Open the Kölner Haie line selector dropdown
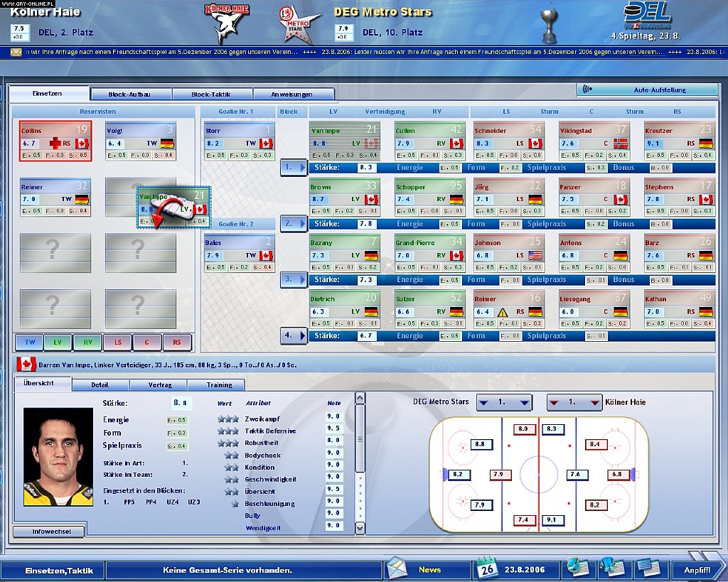 [x=573, y=402]
